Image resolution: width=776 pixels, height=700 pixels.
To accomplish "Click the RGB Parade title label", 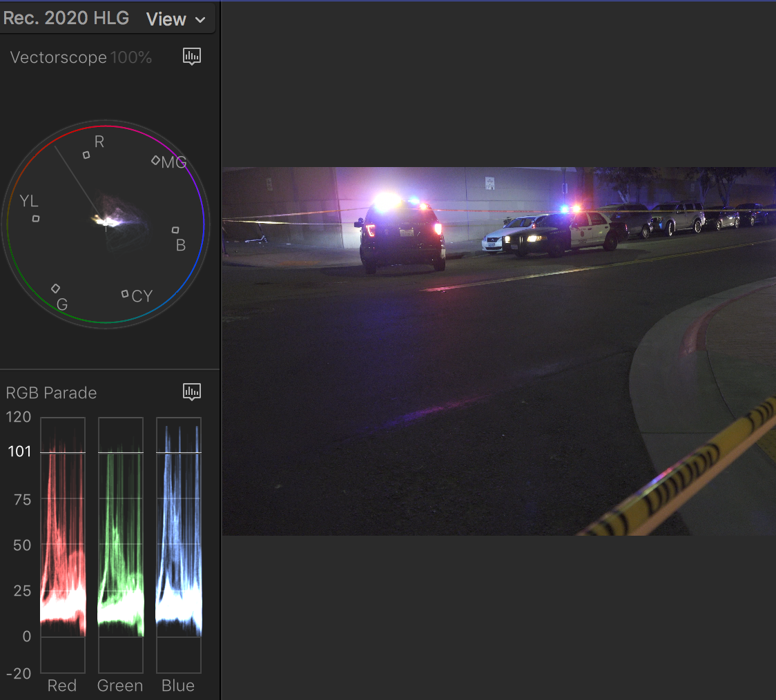I will 51,393.
